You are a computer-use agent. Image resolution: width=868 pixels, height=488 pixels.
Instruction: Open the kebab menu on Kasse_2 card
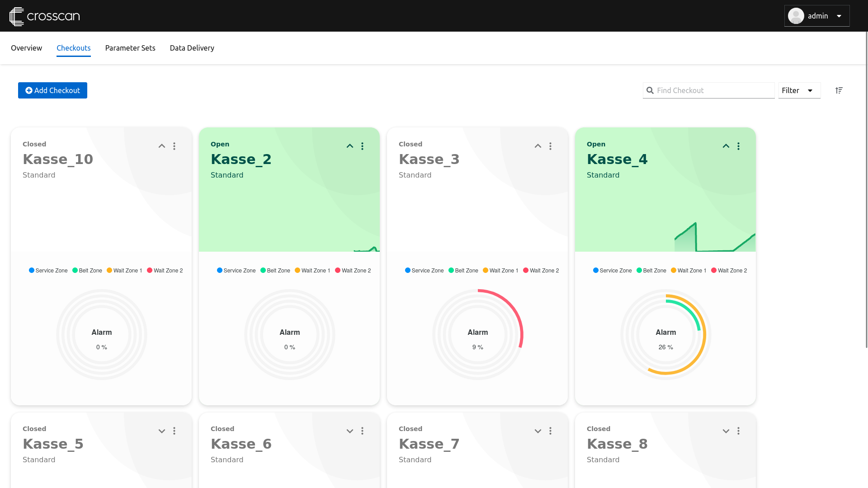[363, 146]
